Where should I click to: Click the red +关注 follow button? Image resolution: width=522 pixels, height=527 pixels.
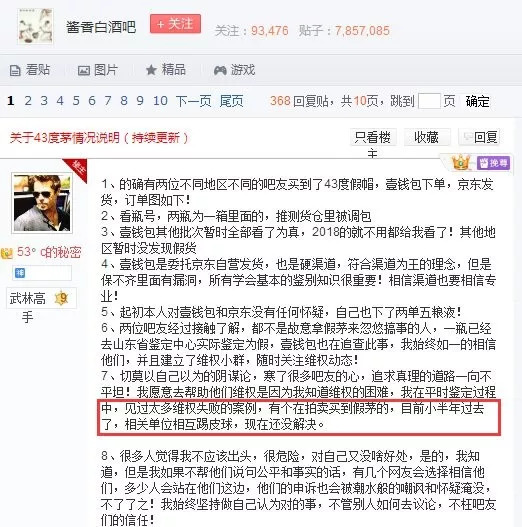tap(175, 24)
